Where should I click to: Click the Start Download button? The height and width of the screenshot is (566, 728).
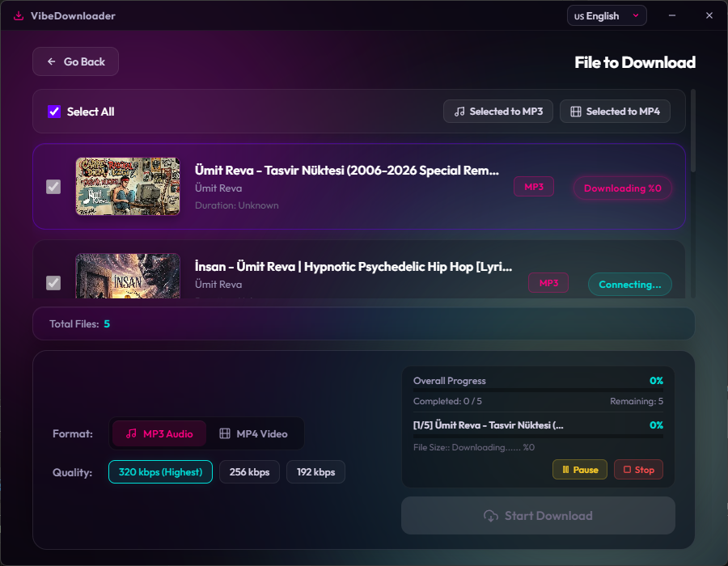click(538, 516)
